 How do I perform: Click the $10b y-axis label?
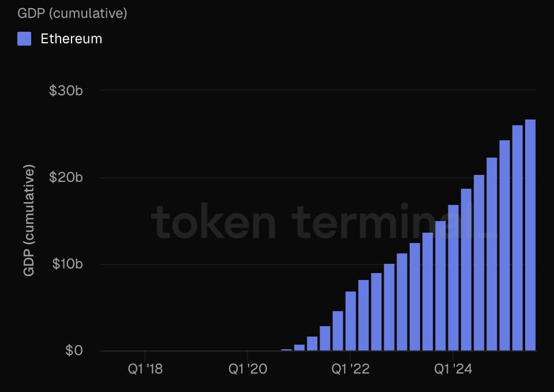pyautogui.click(x=67, y=264)
